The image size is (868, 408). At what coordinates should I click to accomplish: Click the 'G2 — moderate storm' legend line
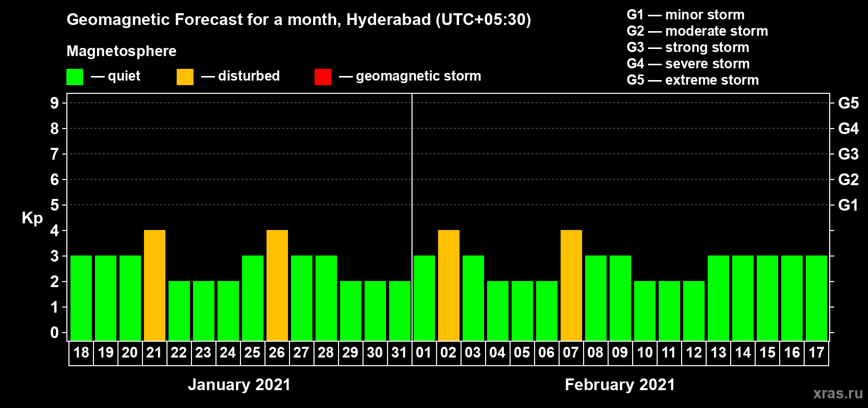pyautogui.click(x=697, y=31)
